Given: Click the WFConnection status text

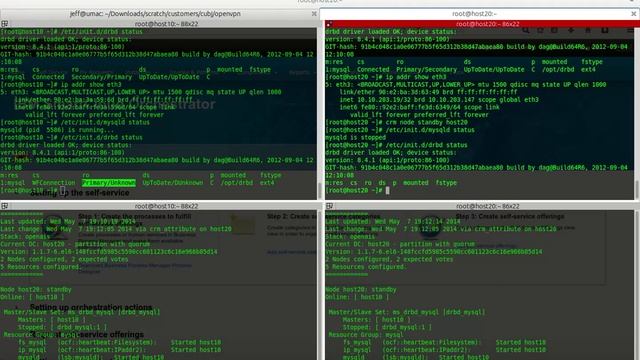Looking at the screenshot, I should [53, 183].
